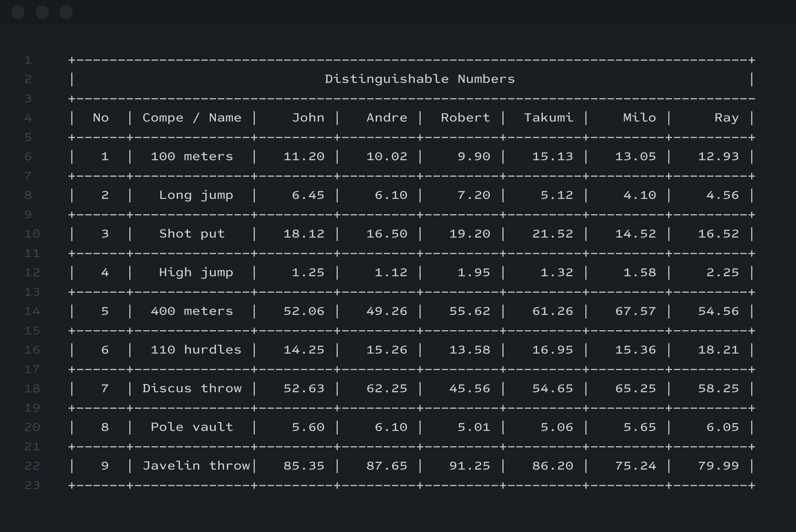
Task: Click the Compe / Name header
Action: (x=192, y=118)
